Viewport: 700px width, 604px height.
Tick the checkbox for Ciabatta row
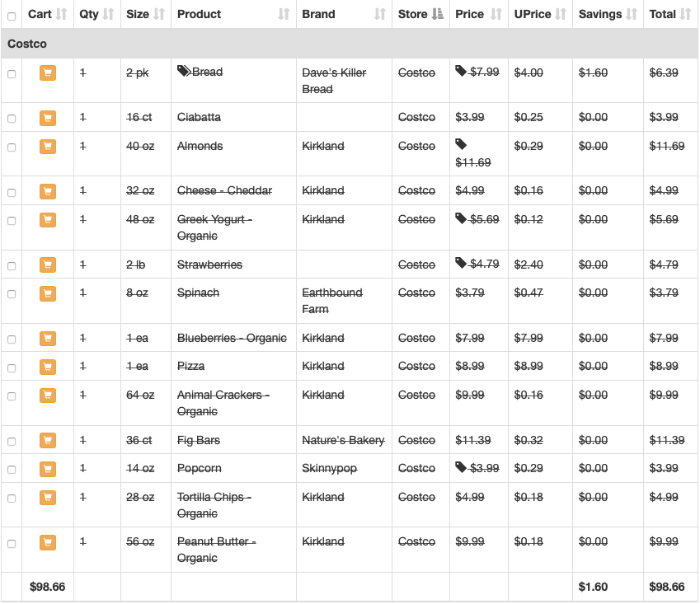[x=12, y=119]
